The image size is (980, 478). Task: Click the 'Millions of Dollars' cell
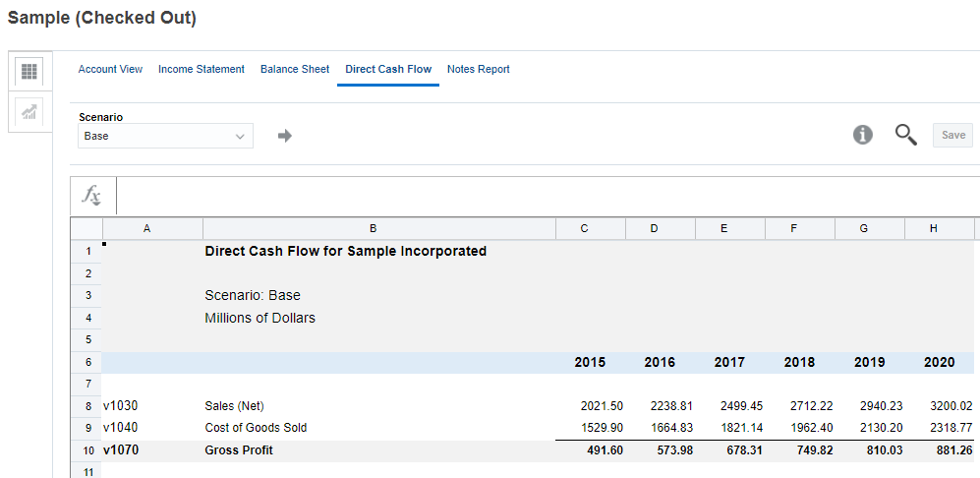[x=260, y=318]
